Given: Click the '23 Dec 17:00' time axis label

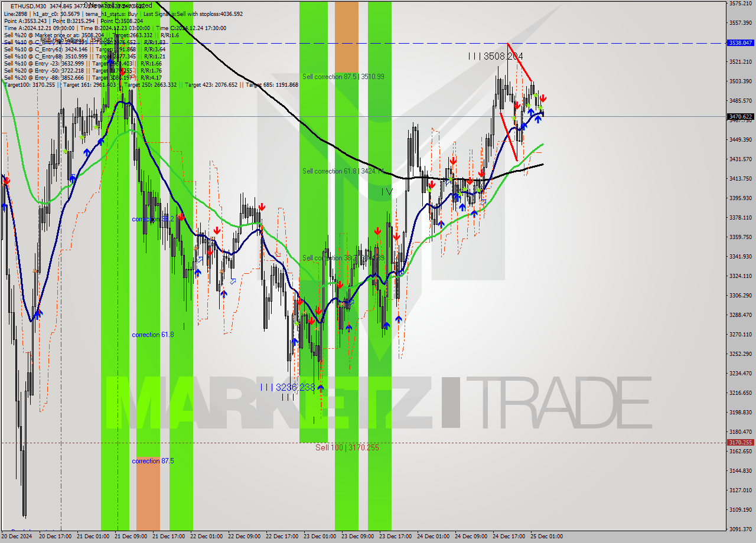Looking at the screenshot, I should 395,537.
